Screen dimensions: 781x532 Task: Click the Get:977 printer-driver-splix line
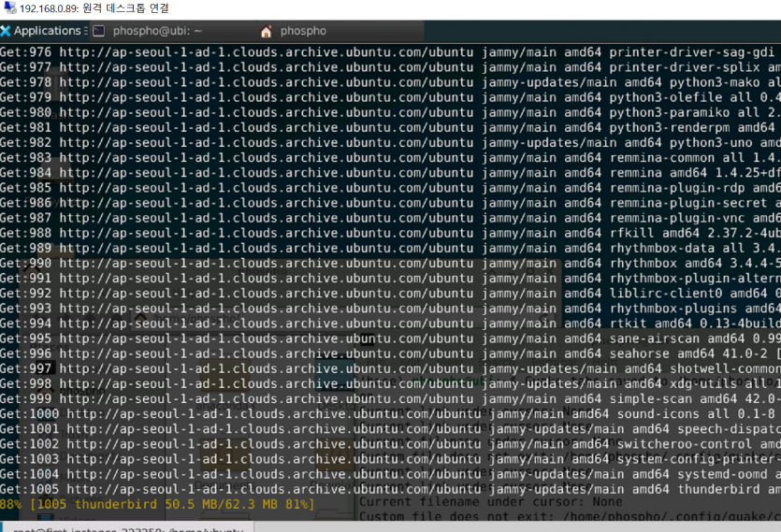[x=391, y=67]
